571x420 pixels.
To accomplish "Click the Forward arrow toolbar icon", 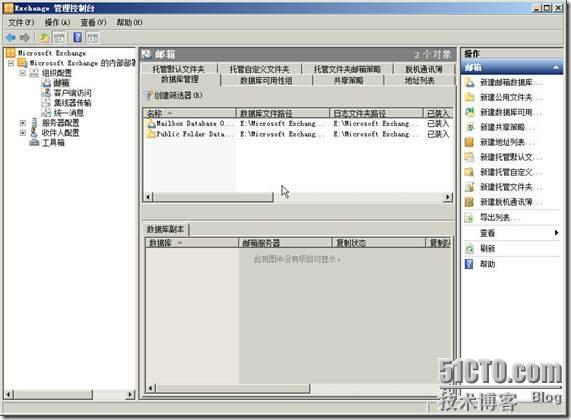I will (25, 37).
